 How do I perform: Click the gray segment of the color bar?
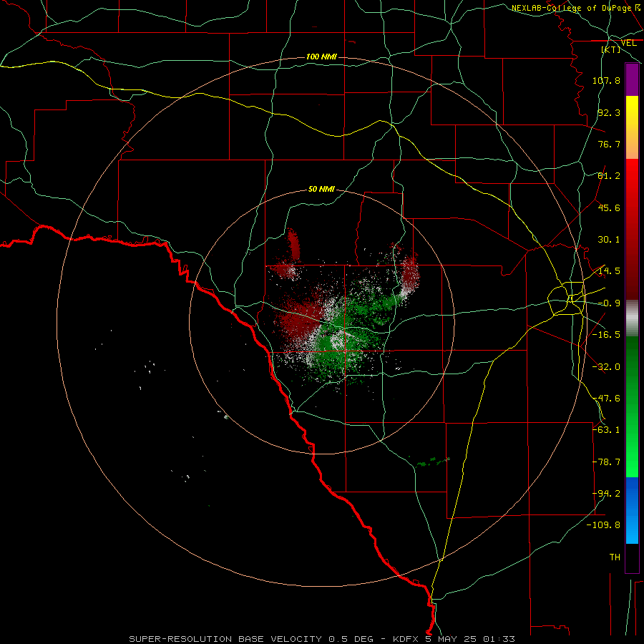[632, 318]
